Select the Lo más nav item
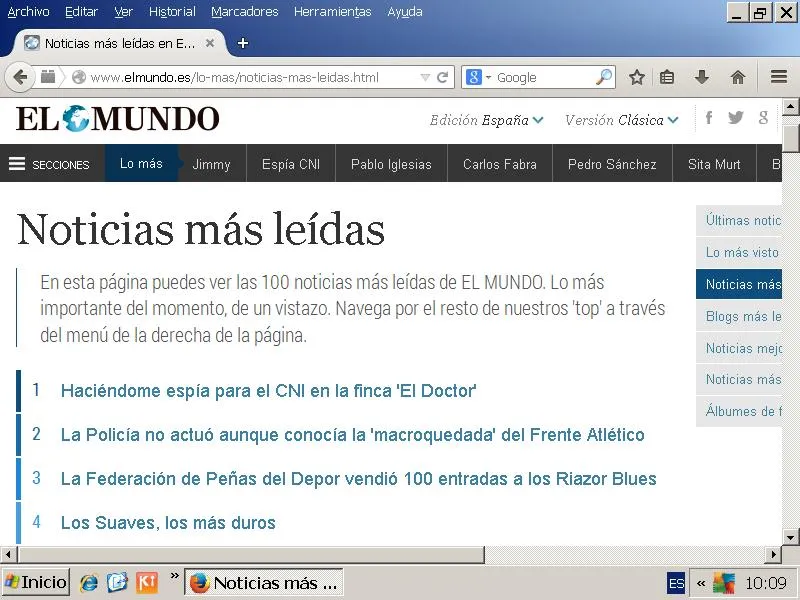 pos(141,163)
